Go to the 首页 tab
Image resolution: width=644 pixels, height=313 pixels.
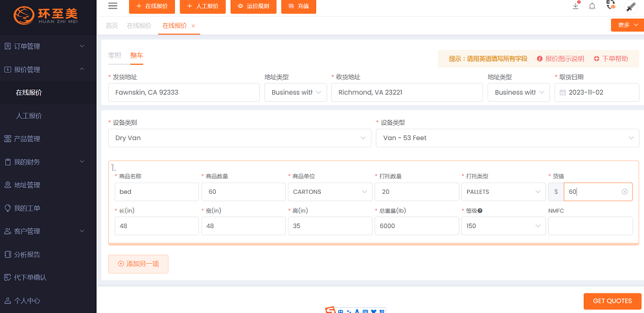112,26
